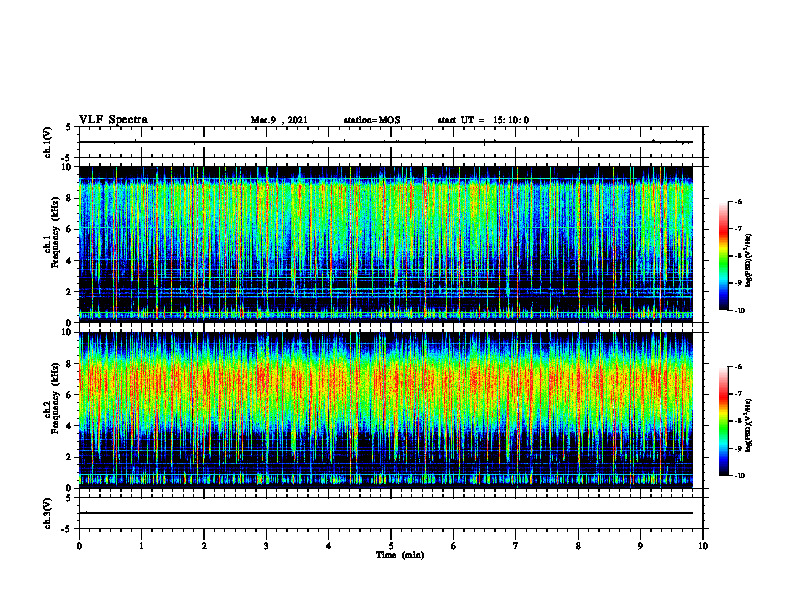The image size is (792, 612).
Task: Click the ch.1 colorbar log(PSD) units label
Action: pos(749,260)
